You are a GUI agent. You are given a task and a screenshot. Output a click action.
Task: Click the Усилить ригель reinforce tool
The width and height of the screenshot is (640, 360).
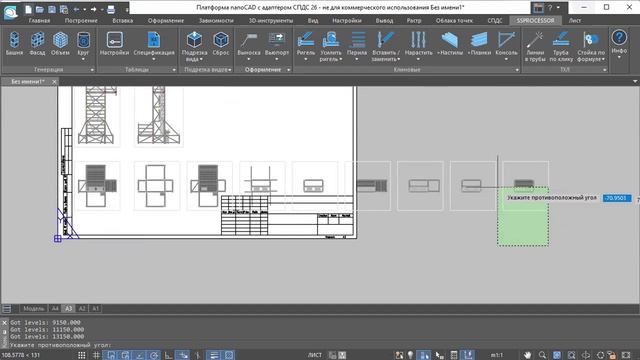tap(331, 46)
